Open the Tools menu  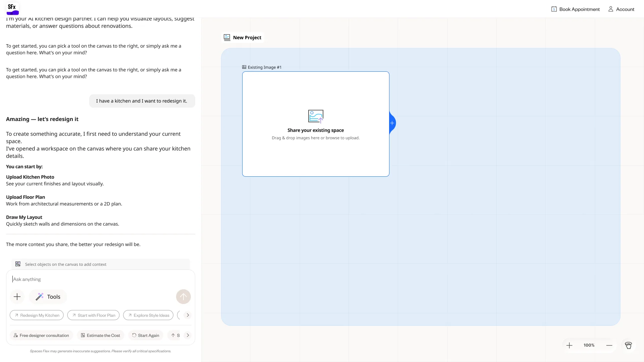[x=48, y=297]
